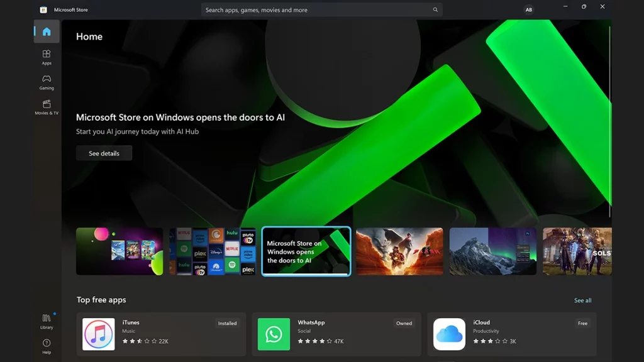644x362 pixels.
Task: Click the 'Start you AI journey' subtitle
Action: tap(137, 132)
